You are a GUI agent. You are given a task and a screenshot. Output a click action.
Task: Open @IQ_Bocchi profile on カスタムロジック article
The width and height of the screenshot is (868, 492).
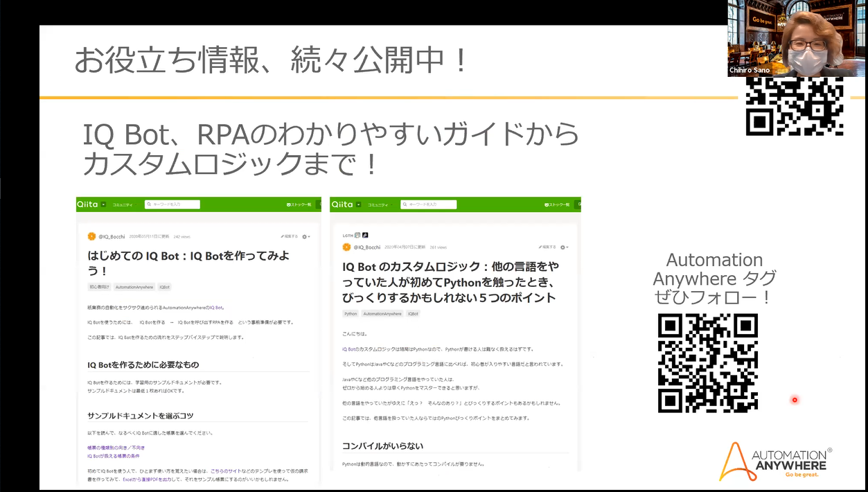367,247
